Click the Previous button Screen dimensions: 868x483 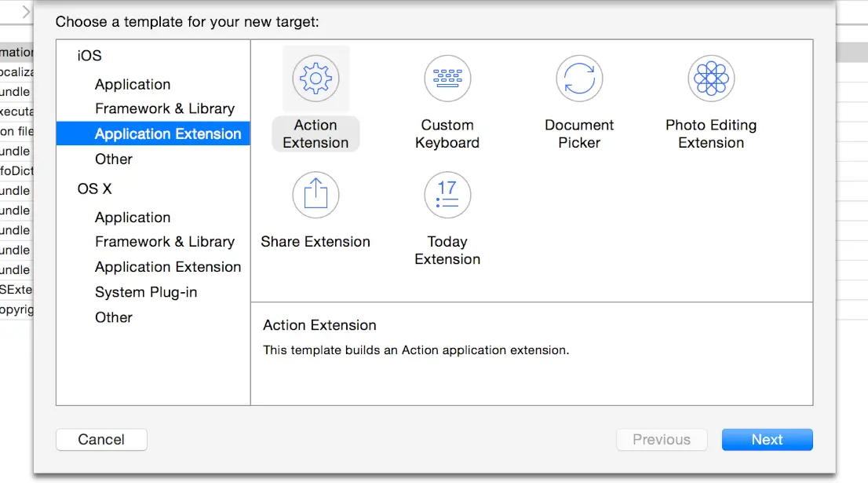[662, 439]
